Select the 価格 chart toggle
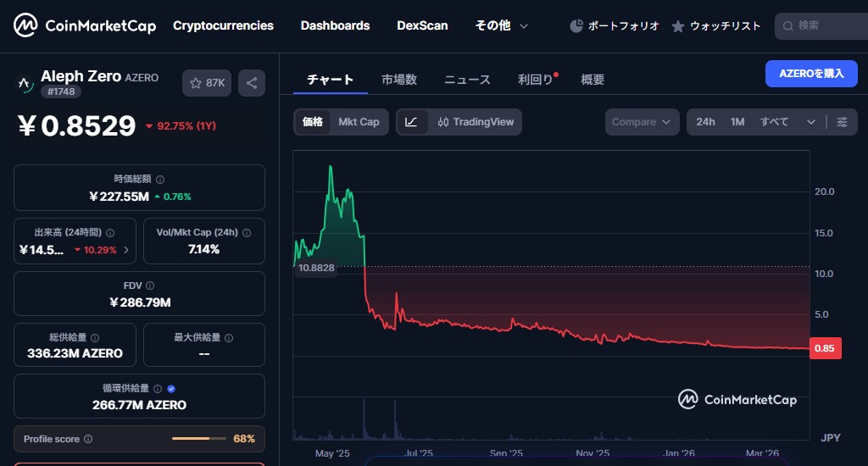This screenshot has height=466, width=868. (x=313, y=122)
